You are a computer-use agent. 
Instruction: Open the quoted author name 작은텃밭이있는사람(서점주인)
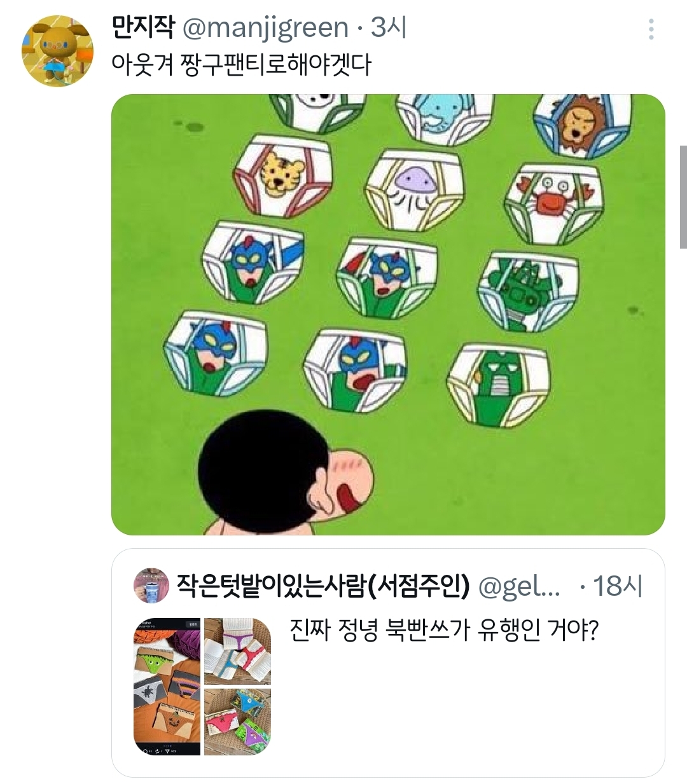pos(323,586)
